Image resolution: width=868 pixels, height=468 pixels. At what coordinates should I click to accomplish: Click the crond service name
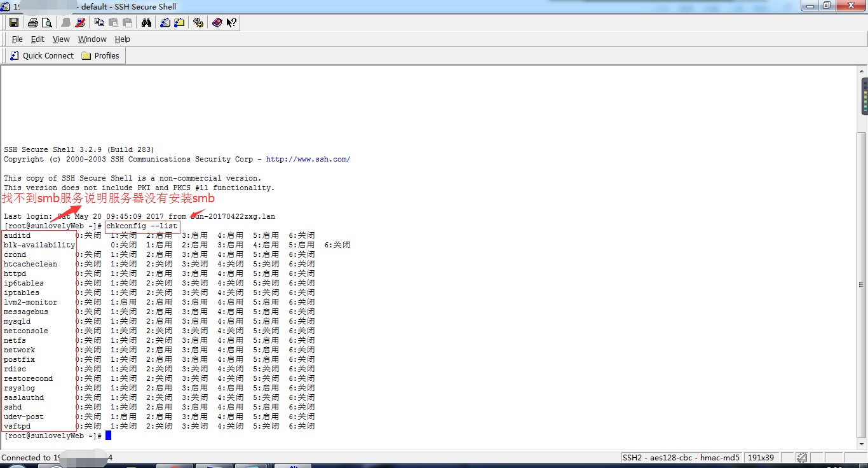[15, 254]
